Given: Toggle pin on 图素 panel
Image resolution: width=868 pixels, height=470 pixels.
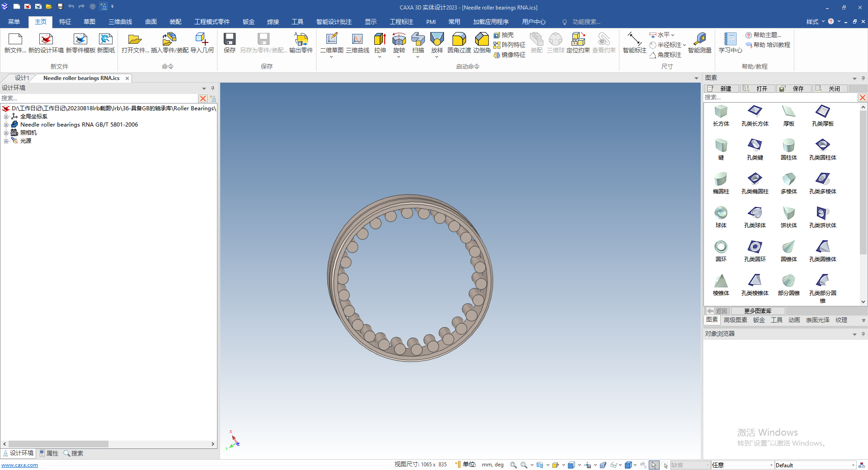Looking at the screenshot, I should [x=863, y=78].
